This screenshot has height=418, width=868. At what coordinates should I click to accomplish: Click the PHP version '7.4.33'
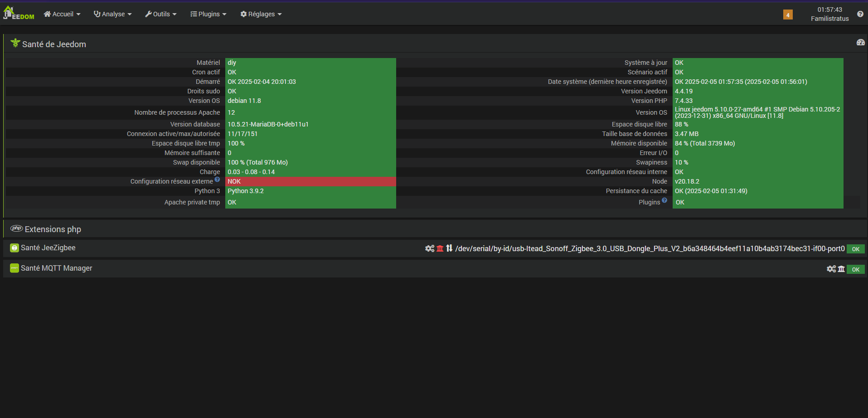tap(684, 101)
